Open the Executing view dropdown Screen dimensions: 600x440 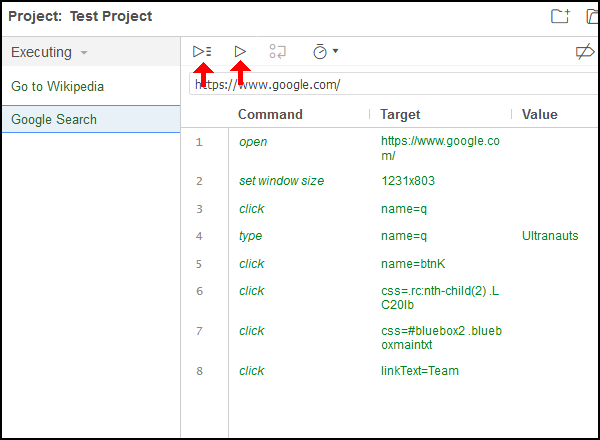(x=49, y=52)
